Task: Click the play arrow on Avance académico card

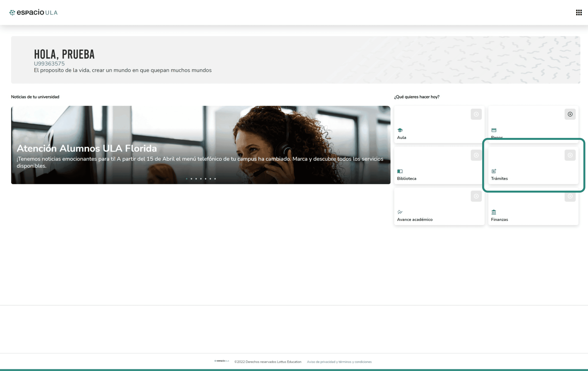Action: click(x=476, y=196)
